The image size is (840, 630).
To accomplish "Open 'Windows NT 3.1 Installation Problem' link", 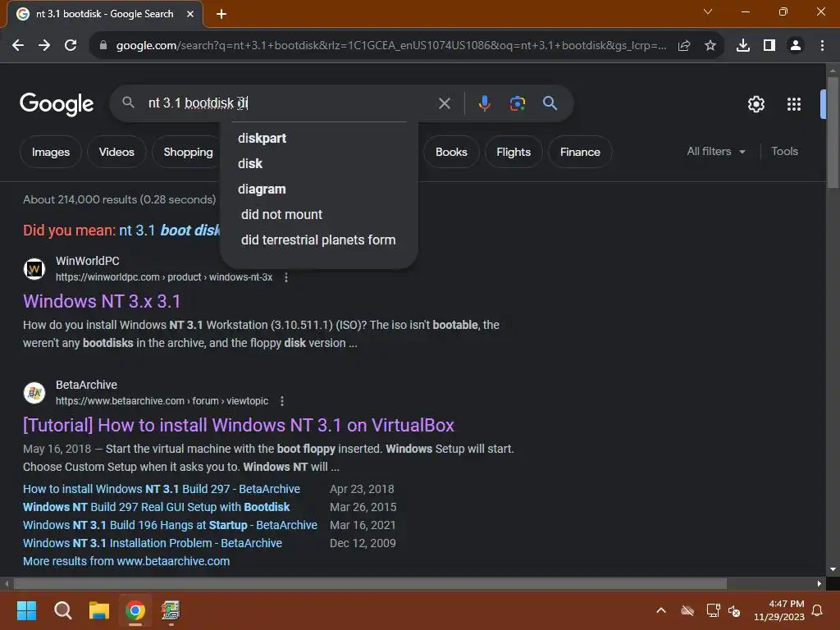I will coord(153,543).
